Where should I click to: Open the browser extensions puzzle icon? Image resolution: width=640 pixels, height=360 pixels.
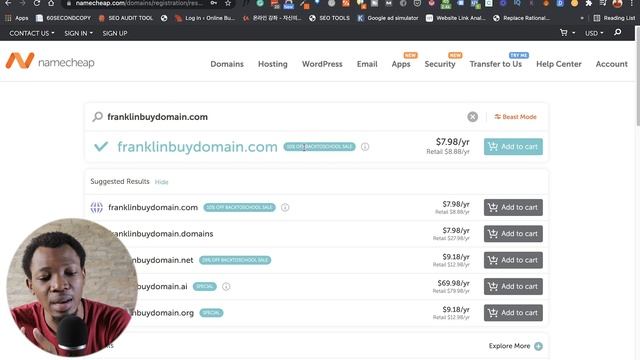point(588,3)
